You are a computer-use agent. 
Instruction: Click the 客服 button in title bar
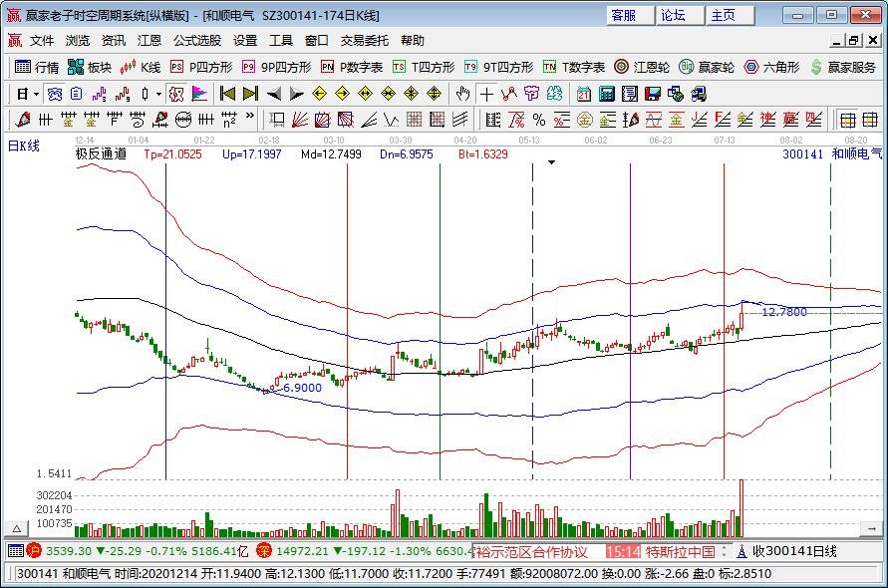point(624,15)
